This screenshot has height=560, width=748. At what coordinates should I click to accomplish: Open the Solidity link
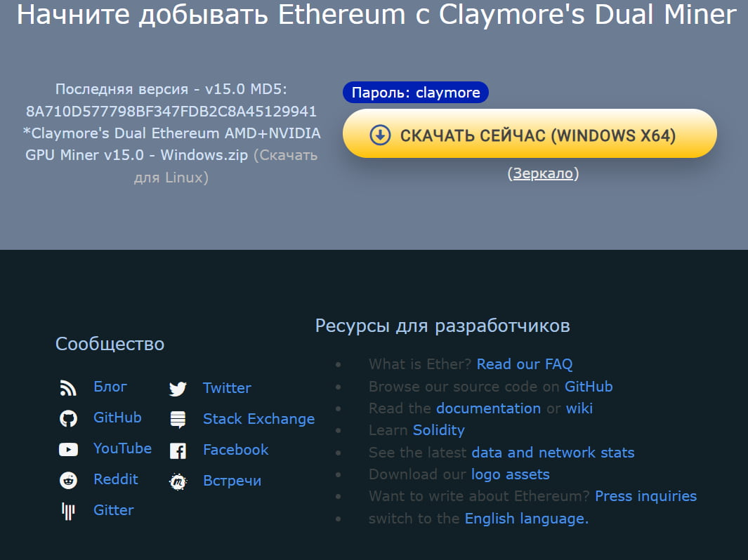click(439, 430)
